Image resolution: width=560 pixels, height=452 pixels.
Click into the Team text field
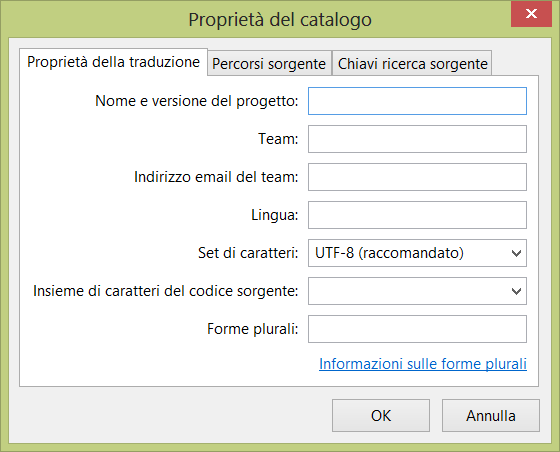417,139
